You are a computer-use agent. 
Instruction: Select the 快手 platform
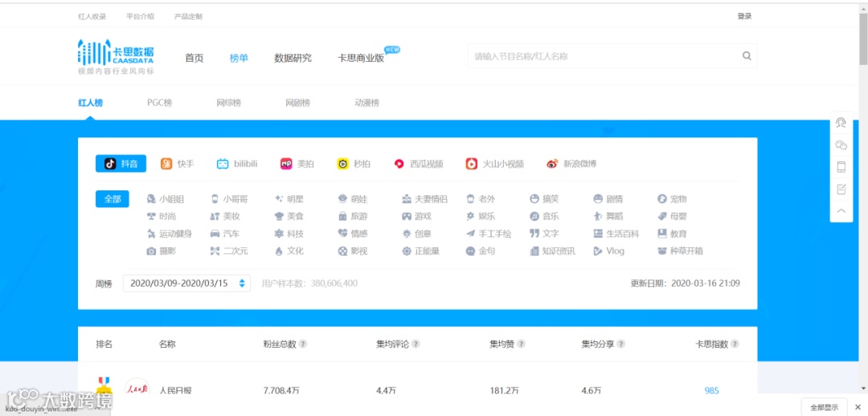click(177, 164)
